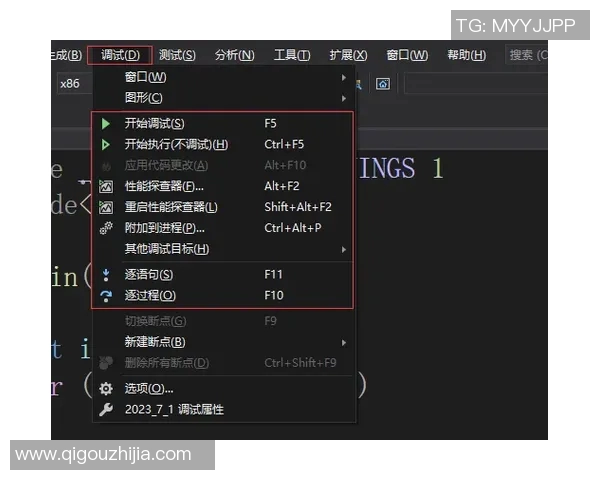This screenshot has width=600, height=480.
Task: Open the 工具(T) menu
Action: (292, 55)
